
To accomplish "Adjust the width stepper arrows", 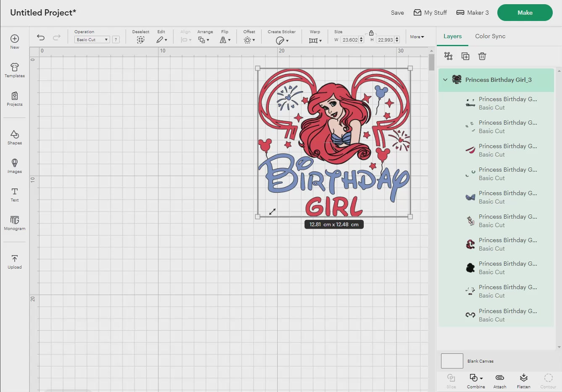I will tap(361, 40).
